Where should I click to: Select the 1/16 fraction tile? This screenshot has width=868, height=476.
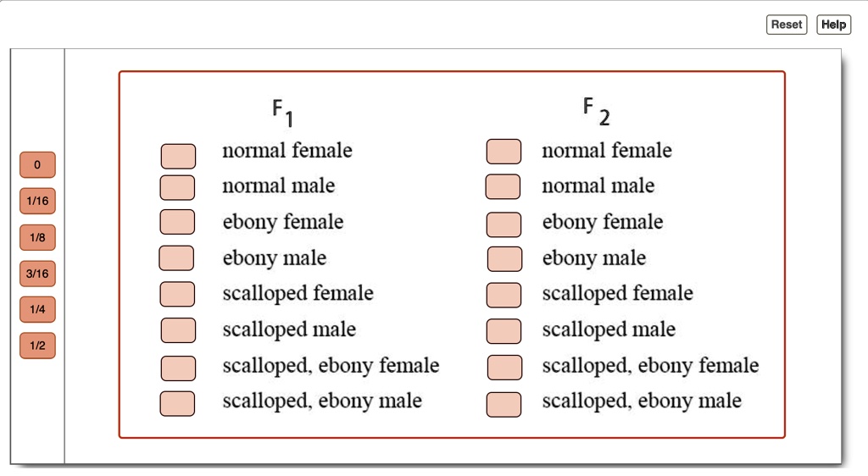click(x=37, y=202)
